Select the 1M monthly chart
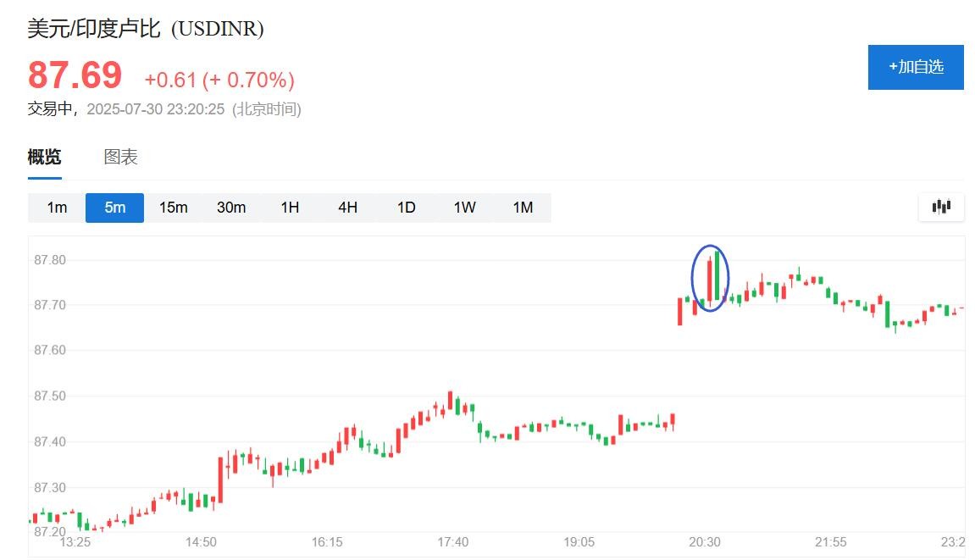Screen dimensions: 975x560 point(523,208)
